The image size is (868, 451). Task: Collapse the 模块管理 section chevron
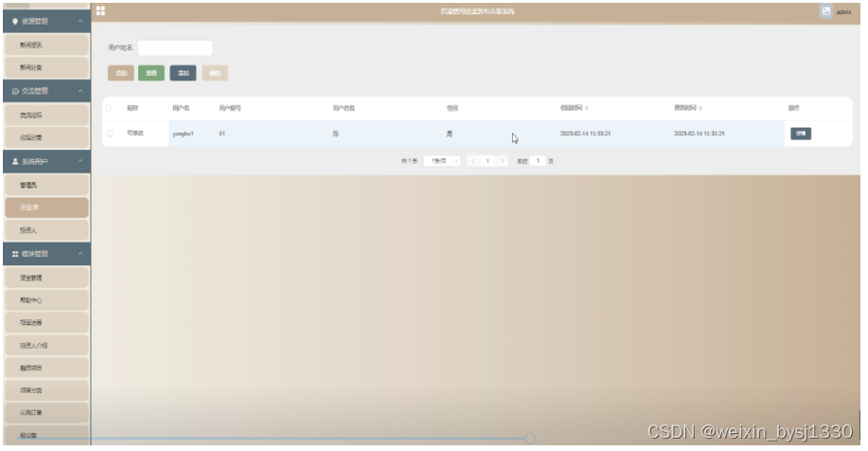(80, 254)
